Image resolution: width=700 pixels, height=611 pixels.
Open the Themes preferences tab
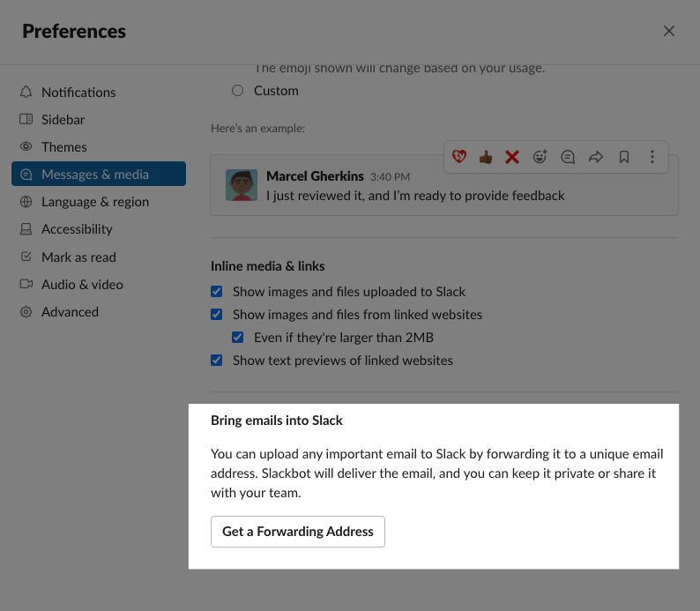coord(99,147)
